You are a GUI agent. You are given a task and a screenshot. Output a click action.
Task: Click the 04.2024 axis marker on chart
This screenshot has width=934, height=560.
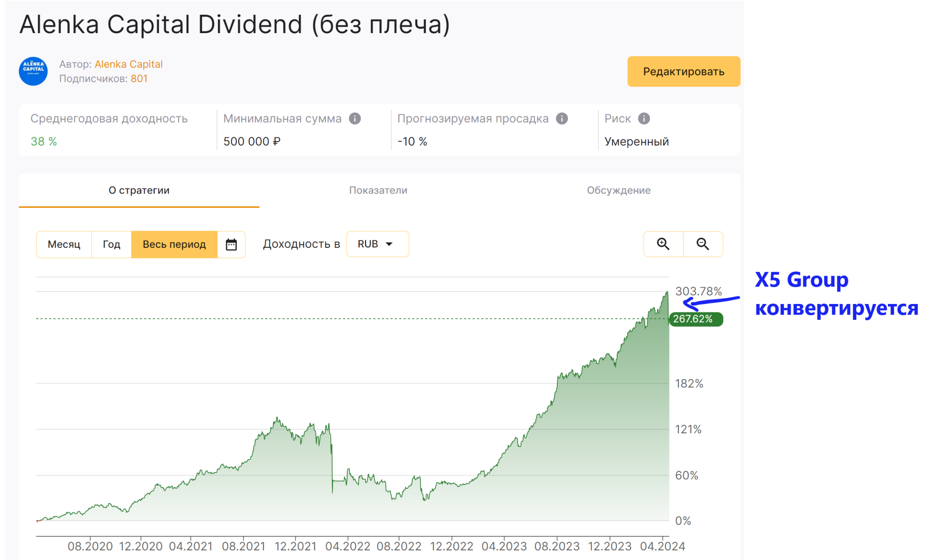click(662, 546)
